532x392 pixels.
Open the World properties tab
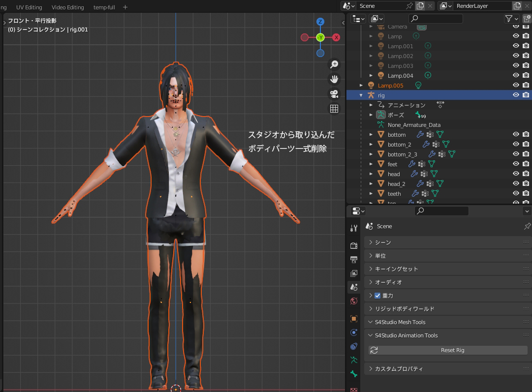coord(353,301)
